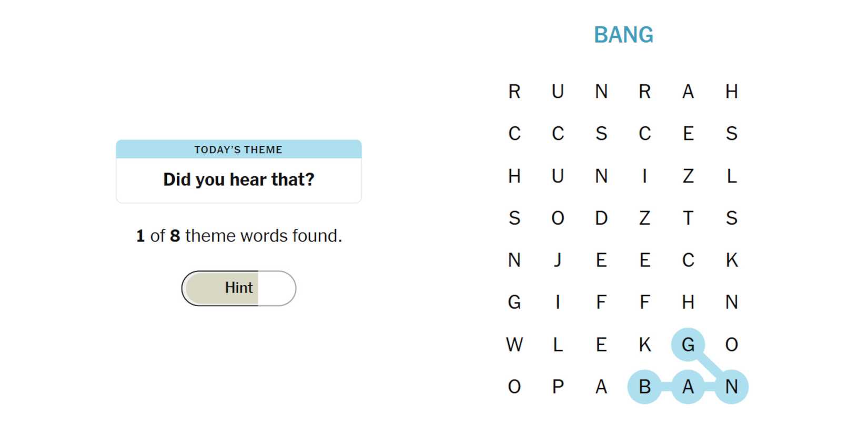
Task: Click the highlighted letter B
Action: click(x=644, y=387)
